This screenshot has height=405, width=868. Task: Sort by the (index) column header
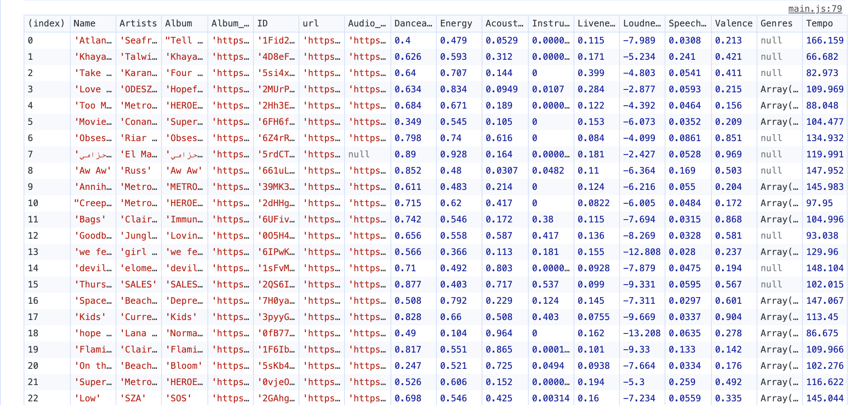point(46,24)
